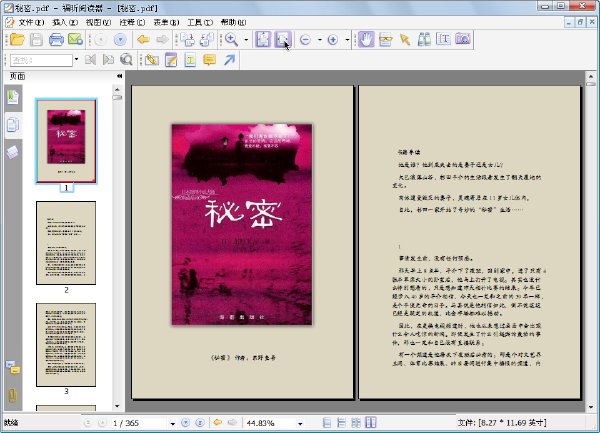
Task: Select page 1 thumbnail with red cover
Action: pyautogui.click(x=66, y=141)
